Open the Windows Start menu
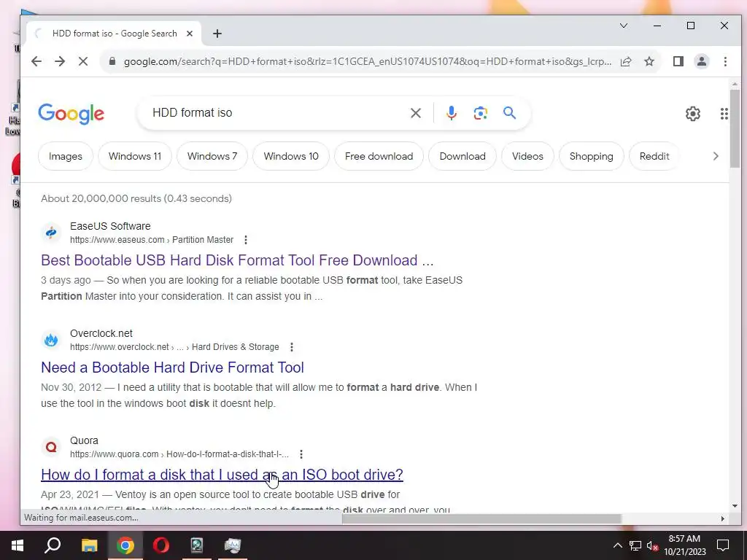This screenshot has width=747, height=560. (x=18, y=545)
